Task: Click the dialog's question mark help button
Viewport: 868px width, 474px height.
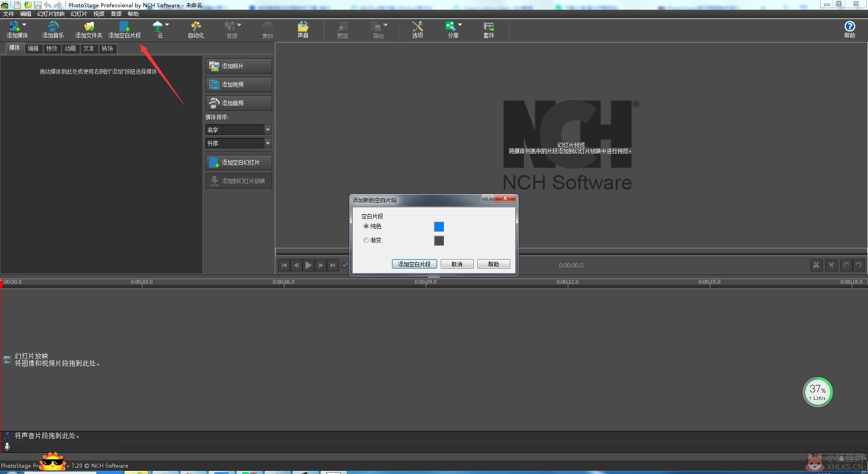Action: point(488,198)
